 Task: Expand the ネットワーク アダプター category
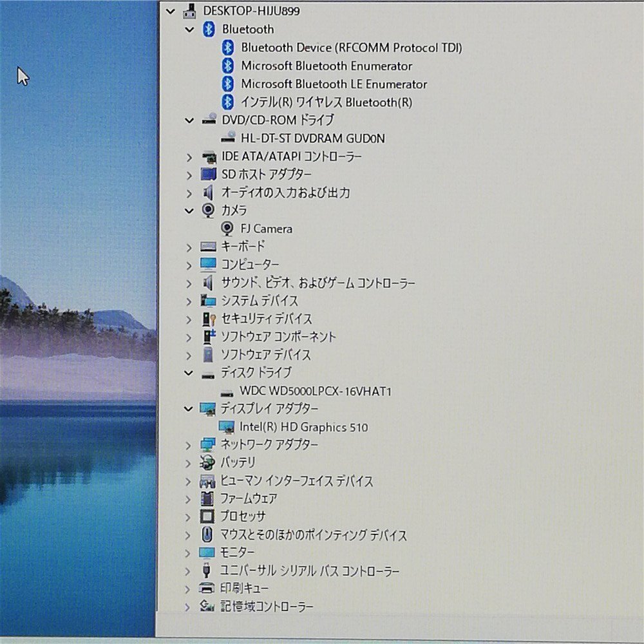(x=189, y=444)
